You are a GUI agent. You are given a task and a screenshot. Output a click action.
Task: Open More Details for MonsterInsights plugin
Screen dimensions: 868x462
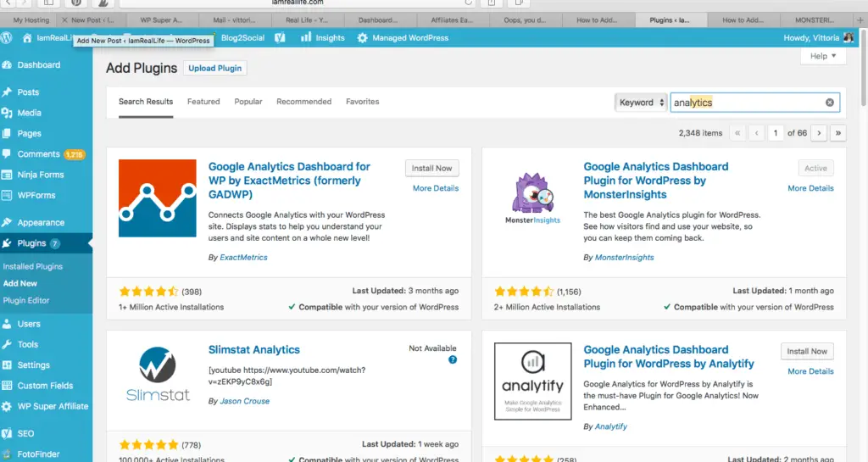810,188
